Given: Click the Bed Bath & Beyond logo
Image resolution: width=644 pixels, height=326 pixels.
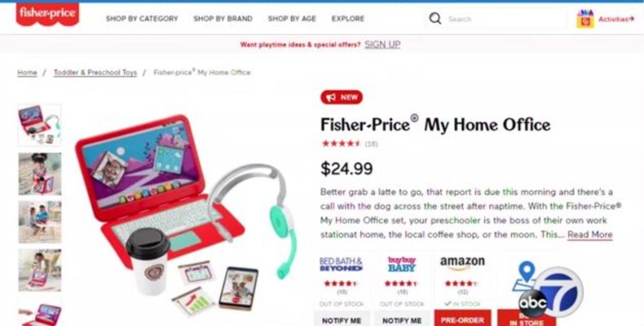Looking at the screenshot, I should [342, 264].
